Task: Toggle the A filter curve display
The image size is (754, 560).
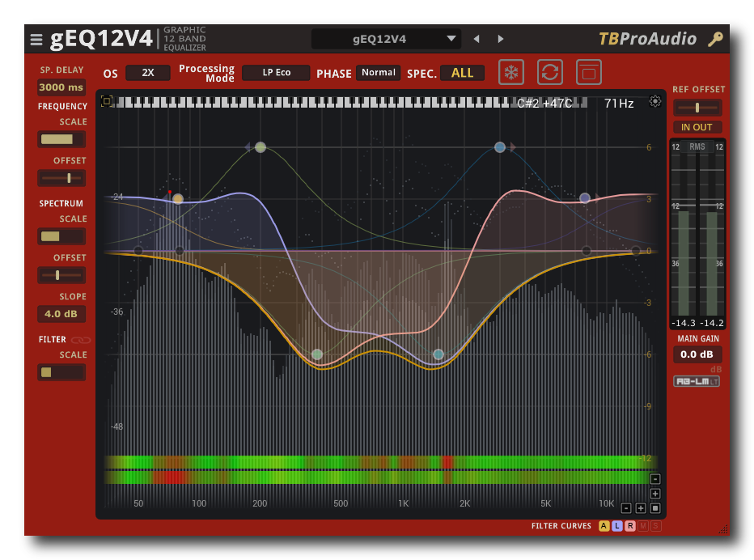Action: click(x=604, y=526)
